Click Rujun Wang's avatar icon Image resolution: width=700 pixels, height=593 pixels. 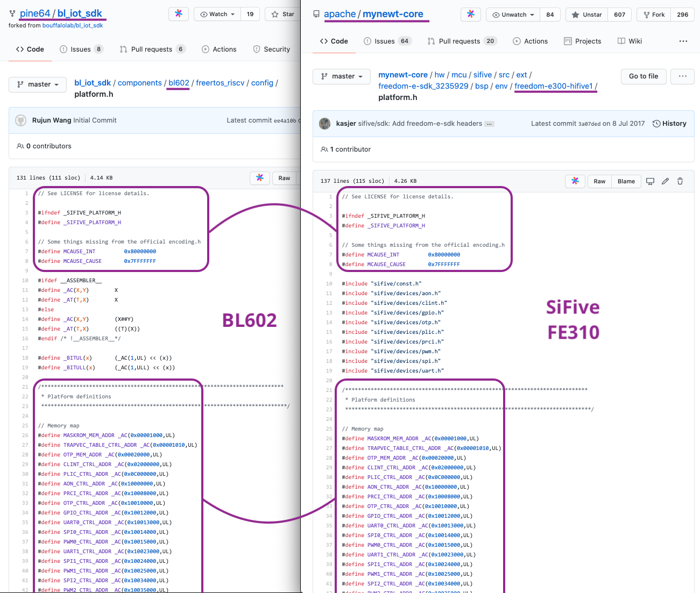click(x=21, y=120)
